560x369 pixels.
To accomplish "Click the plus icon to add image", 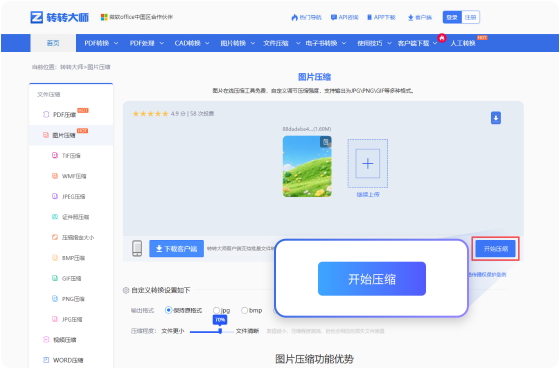I will coord(368,164).
